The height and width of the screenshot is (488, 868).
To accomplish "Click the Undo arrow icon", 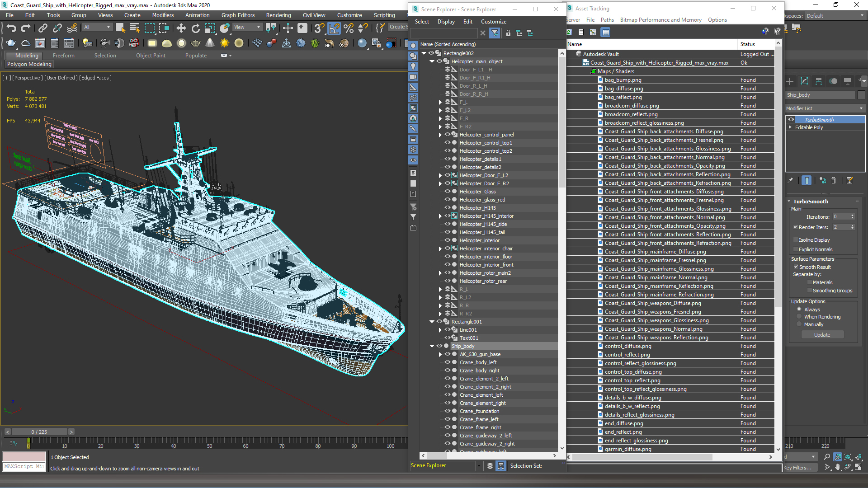I will [11, 28].
